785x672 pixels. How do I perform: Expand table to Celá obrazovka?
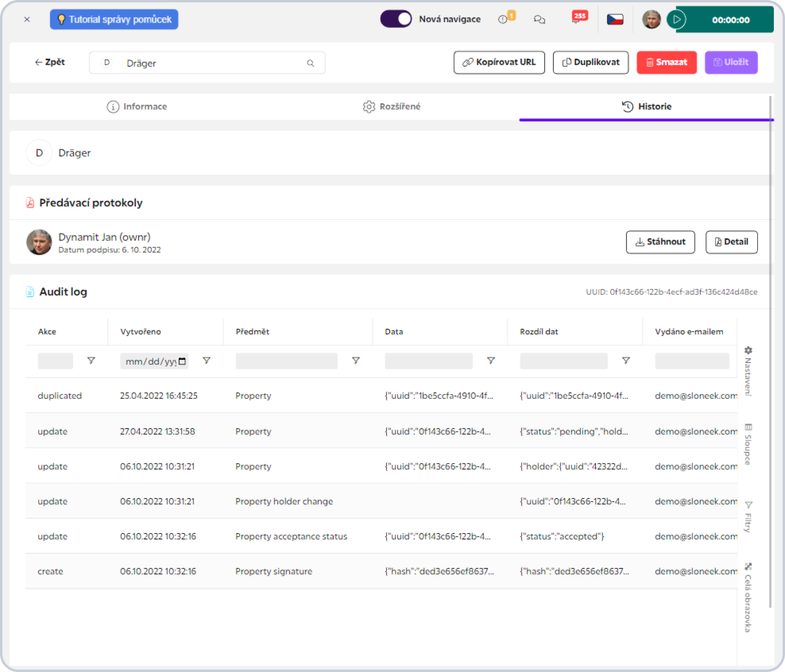748,597
